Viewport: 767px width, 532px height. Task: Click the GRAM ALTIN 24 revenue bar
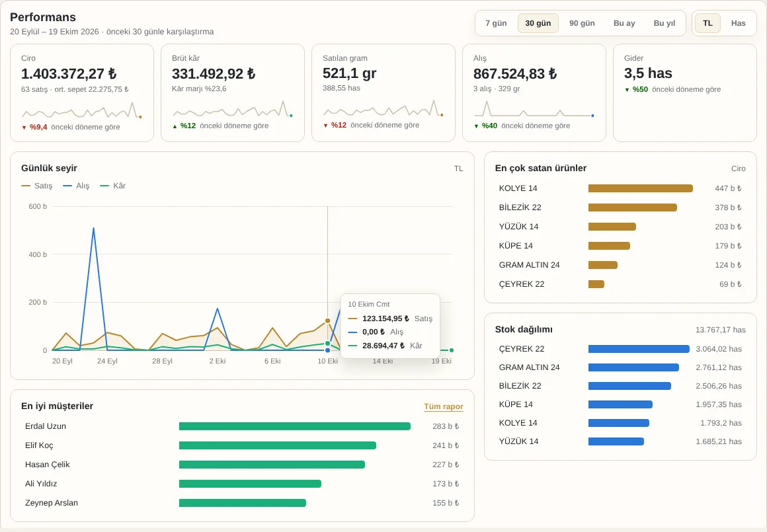point(602,265)
